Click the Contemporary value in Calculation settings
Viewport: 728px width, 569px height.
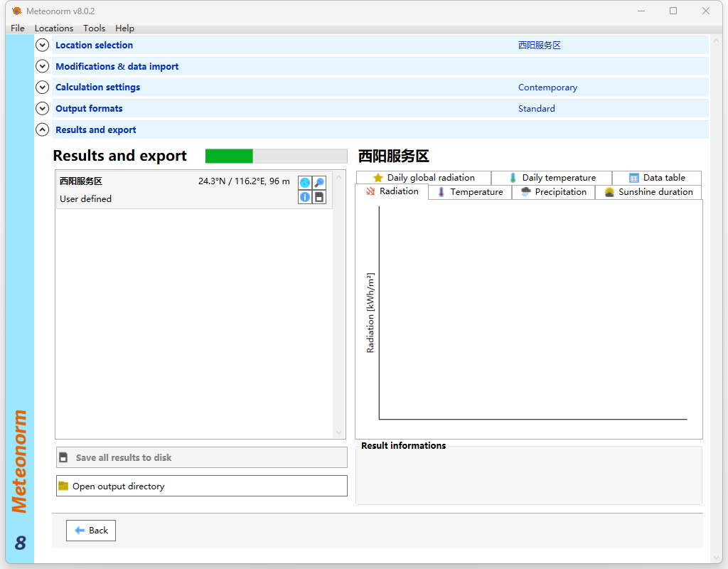(548, 87)
